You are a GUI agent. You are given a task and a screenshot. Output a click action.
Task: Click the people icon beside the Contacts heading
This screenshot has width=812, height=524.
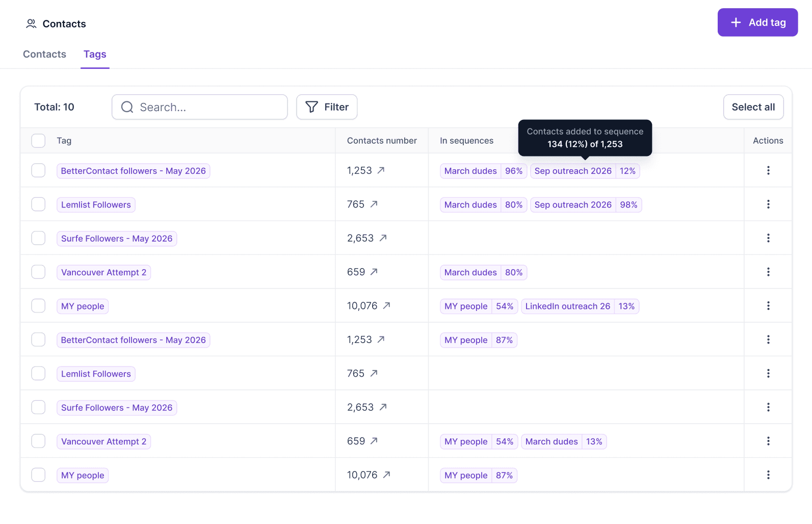click(31, 23)
